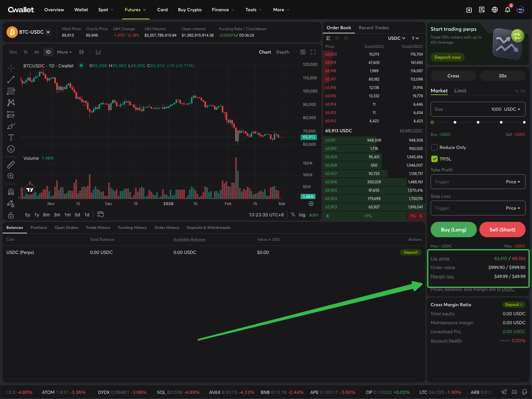Screen dimensions: 532x399
Task: Open the chart indicators icon
Action: coord(99,52)
